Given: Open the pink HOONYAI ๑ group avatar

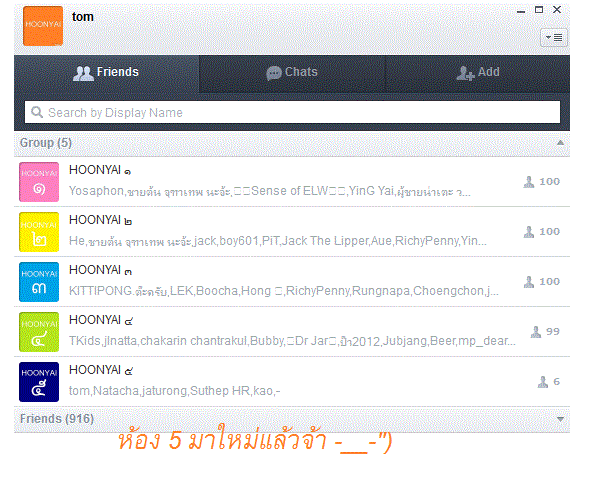Looking at the screenshot, I should coord(39,182).
